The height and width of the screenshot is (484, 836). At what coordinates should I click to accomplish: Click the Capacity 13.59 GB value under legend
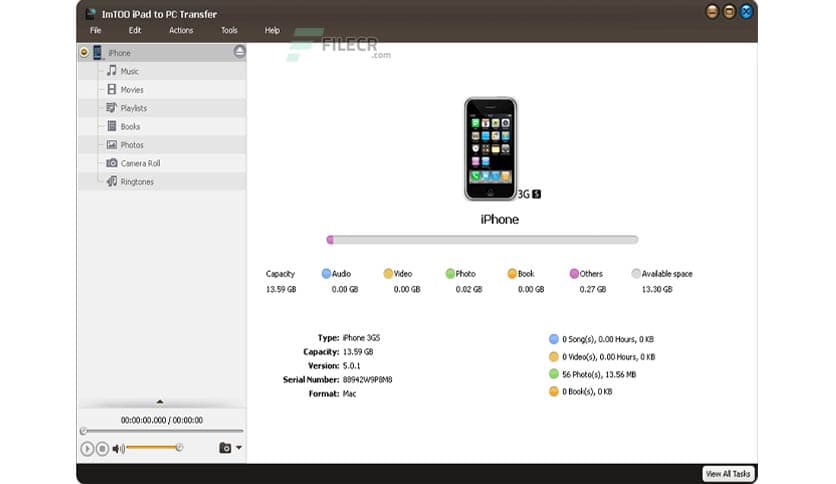pyautogui.click(x=281, y=289)
